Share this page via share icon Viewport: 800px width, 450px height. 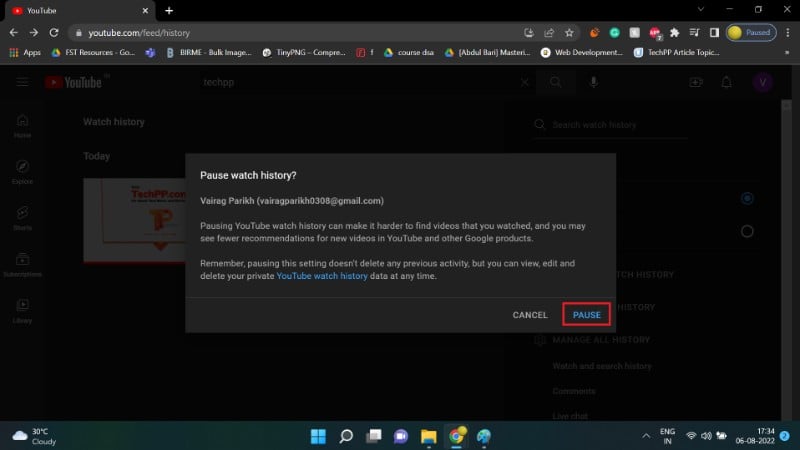549,33
